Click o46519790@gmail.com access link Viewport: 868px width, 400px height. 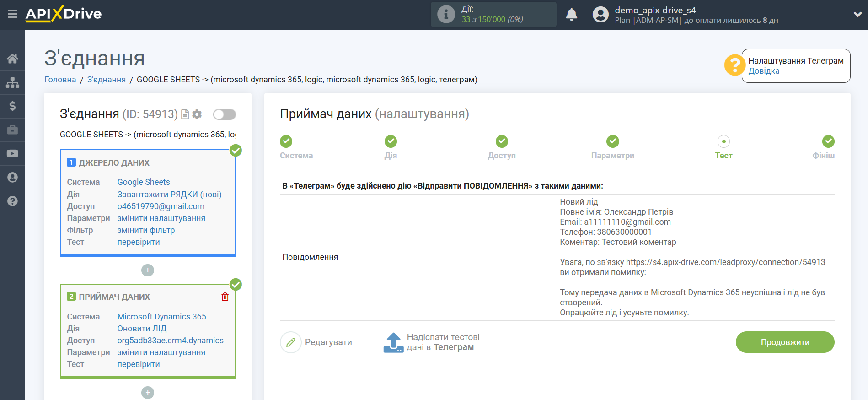[161, 206]
